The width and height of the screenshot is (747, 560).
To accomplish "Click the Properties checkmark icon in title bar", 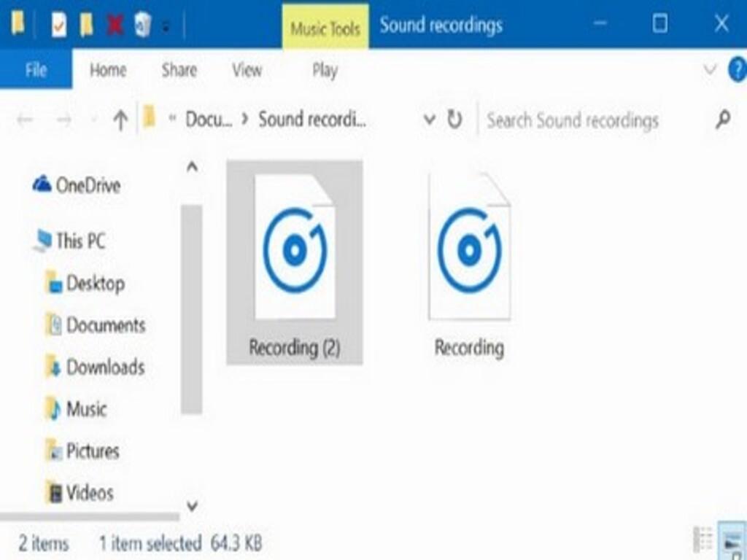I will click(x=58, y=26).
